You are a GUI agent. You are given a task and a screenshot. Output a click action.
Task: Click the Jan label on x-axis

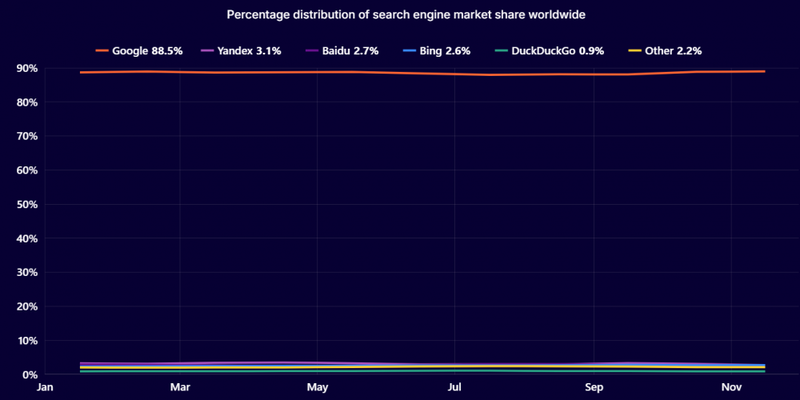tap(45, 387)
